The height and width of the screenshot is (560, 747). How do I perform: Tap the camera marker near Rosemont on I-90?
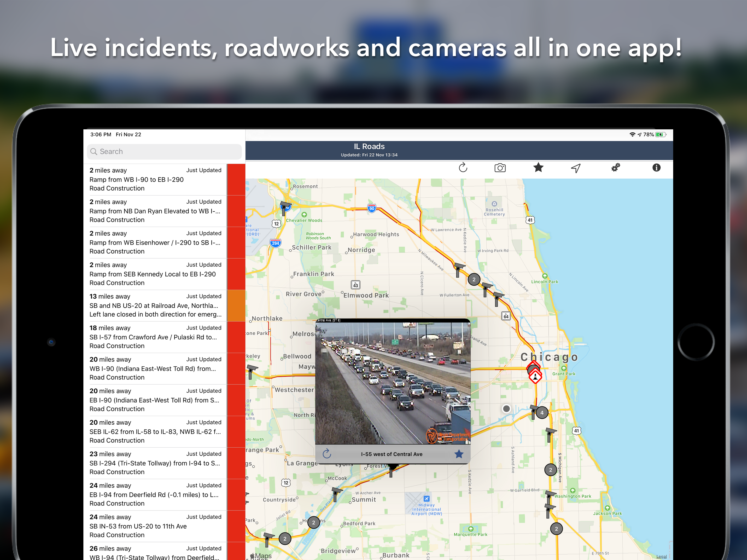pos(285,208)
